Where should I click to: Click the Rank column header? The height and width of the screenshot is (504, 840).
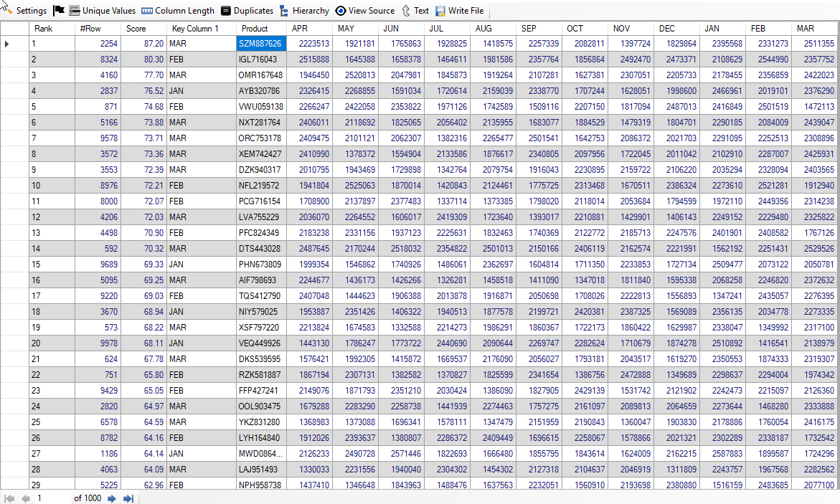coord(52,29)
